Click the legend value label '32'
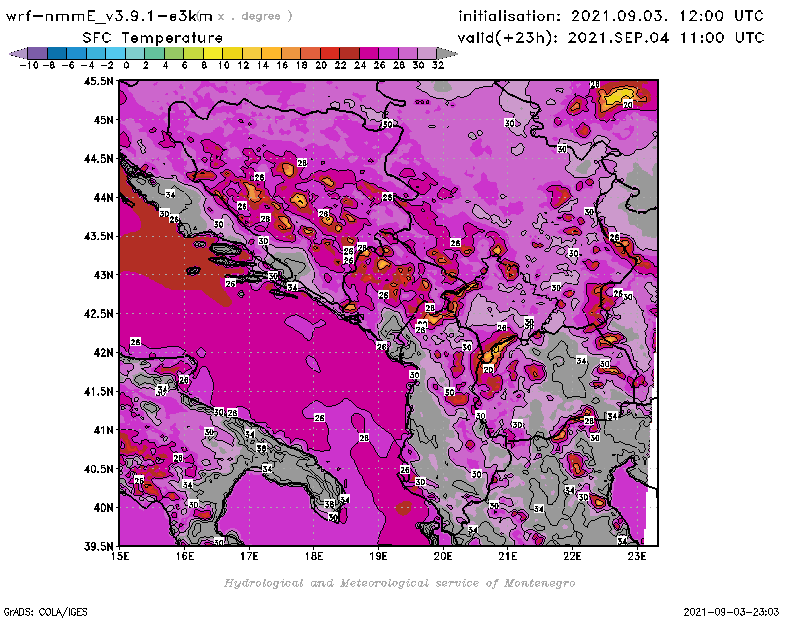This screenshot has height=618, width=800. click(438, 65)
